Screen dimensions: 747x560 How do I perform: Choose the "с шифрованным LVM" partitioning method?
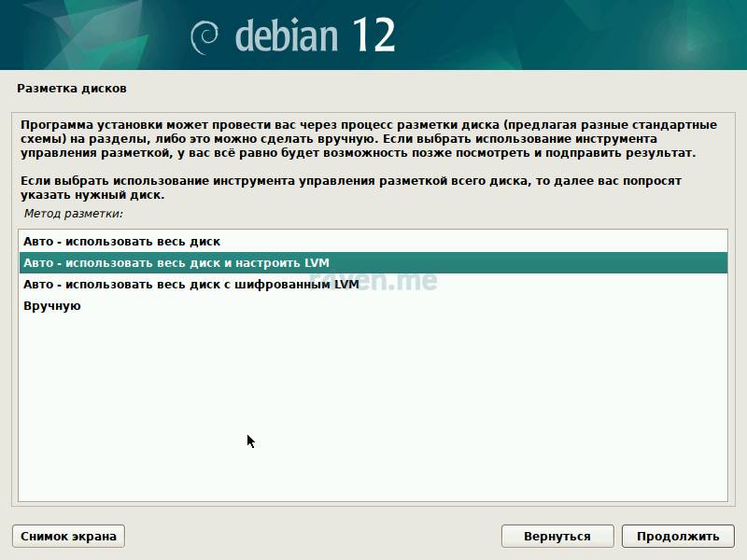190,284
